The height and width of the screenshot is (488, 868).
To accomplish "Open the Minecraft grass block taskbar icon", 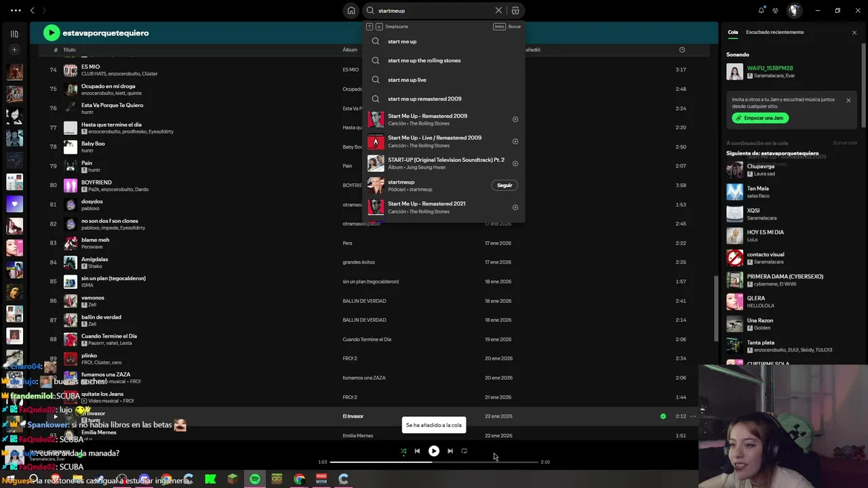I will tap(233, 479).
